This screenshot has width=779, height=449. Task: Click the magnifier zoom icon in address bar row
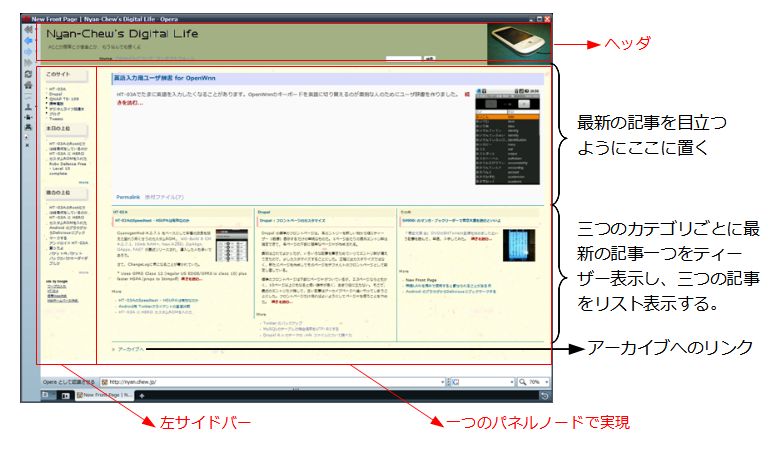tap(522, 382)
